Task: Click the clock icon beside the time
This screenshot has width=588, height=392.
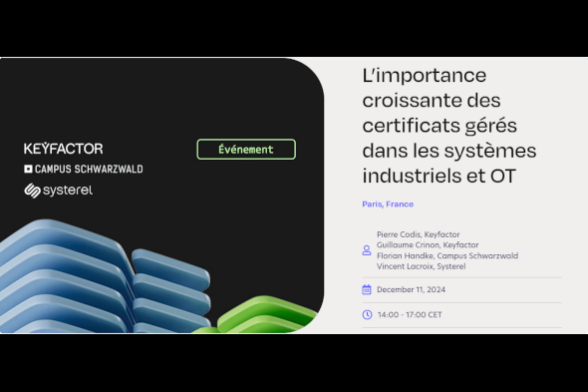Action: coord(367,314)
